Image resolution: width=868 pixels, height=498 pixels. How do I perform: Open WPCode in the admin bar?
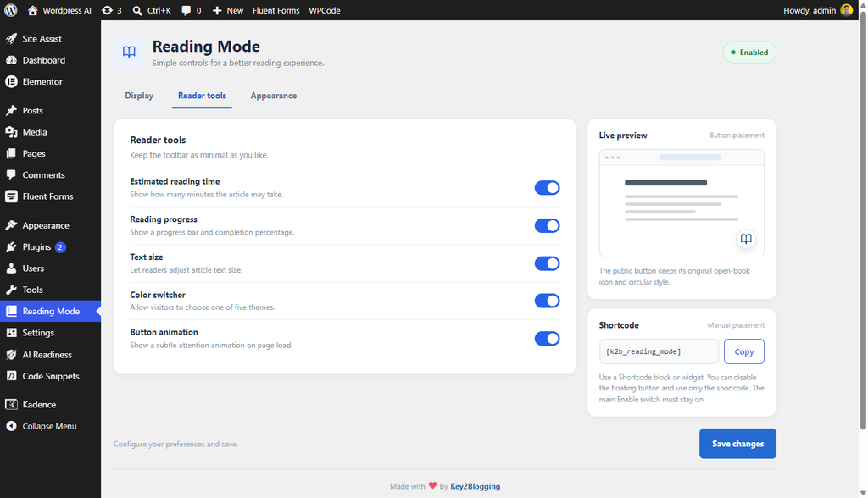click(325, 10)
